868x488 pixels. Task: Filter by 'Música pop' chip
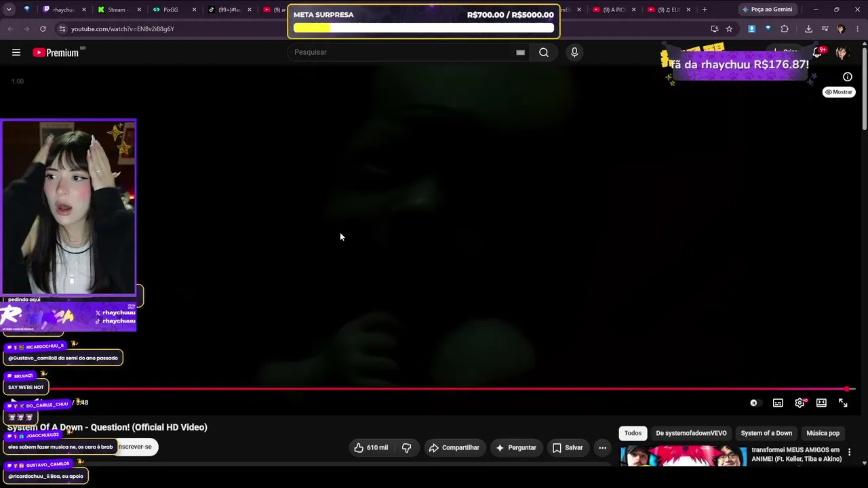point(823,433)
